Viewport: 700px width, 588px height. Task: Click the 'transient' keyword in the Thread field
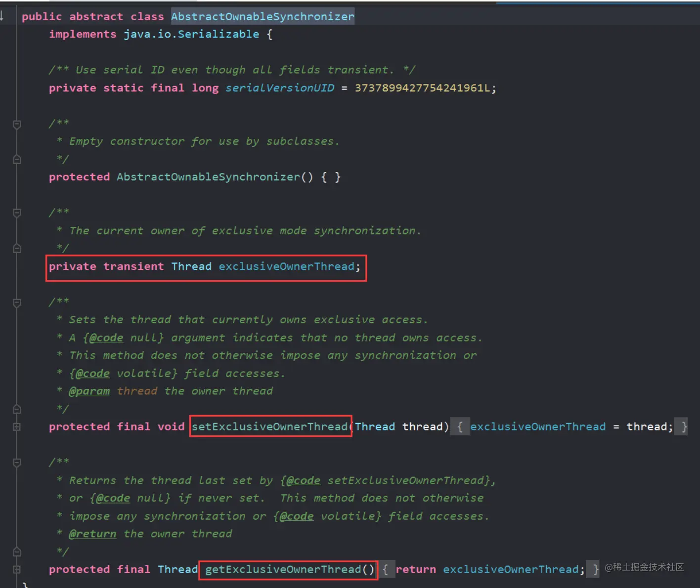click(x=133, y=266)
